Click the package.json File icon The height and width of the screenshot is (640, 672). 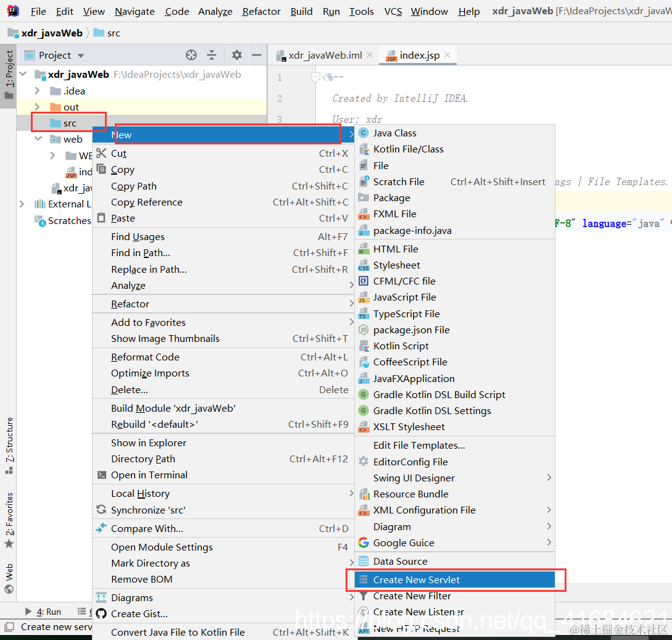[363, 330]
